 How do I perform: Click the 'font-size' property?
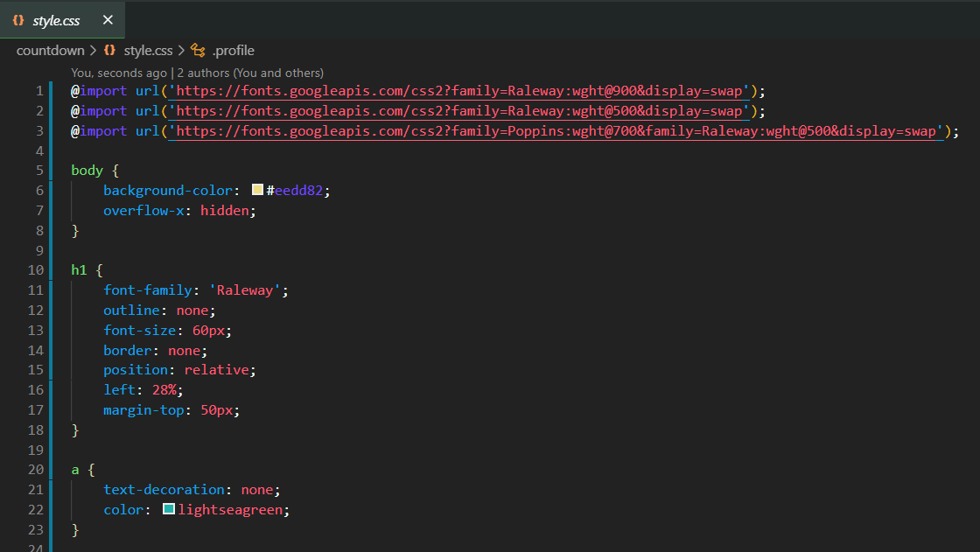[139, 330]
